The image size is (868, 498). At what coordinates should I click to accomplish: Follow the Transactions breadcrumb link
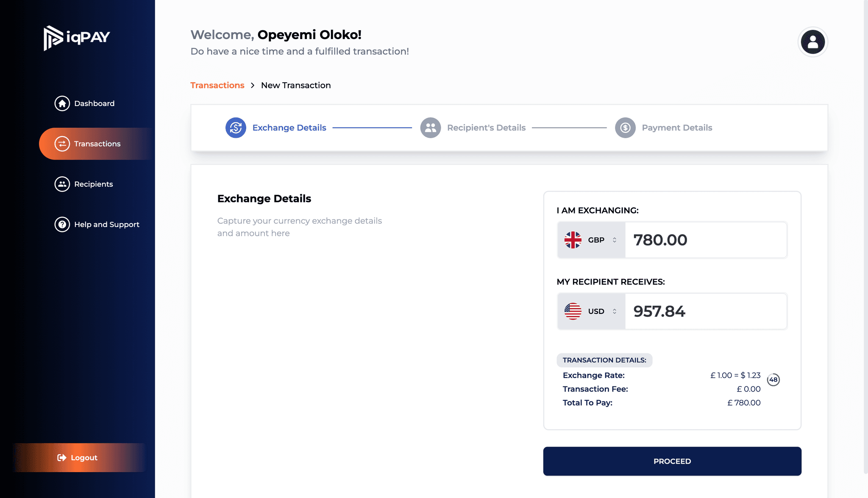[217, 85]
